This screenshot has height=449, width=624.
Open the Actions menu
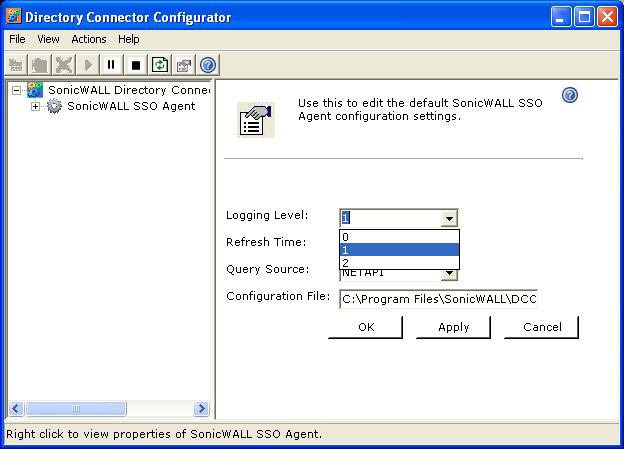coord(88,39)
